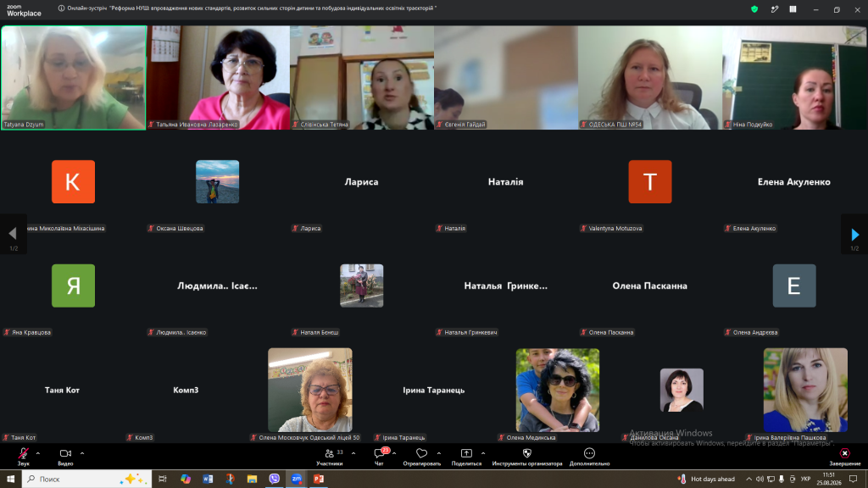Screen dimensions: 868x488
Task: Select Татьяна Ивановна Лазаренко video tile
Action: [x=218, y=77]
